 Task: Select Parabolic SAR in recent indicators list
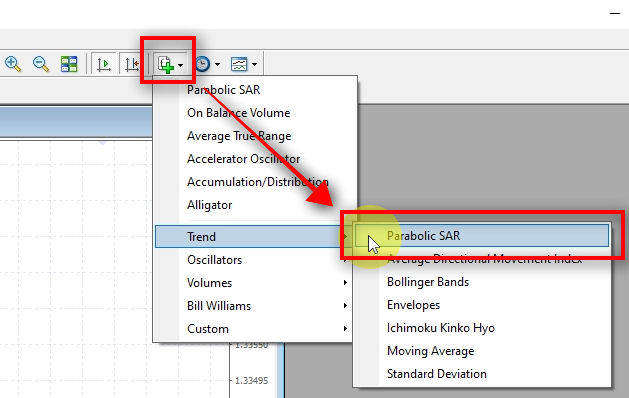click(x=255, y=90)
